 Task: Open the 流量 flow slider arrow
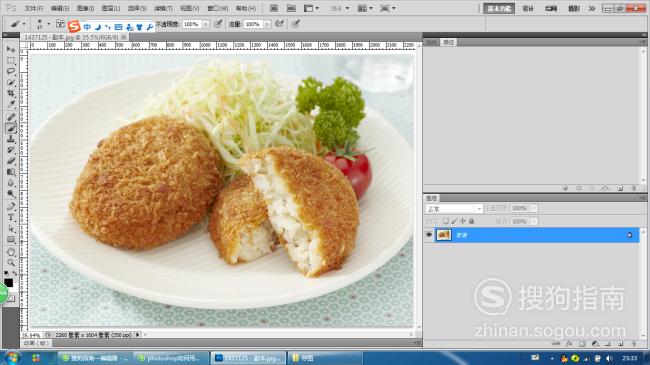[267, 24]
